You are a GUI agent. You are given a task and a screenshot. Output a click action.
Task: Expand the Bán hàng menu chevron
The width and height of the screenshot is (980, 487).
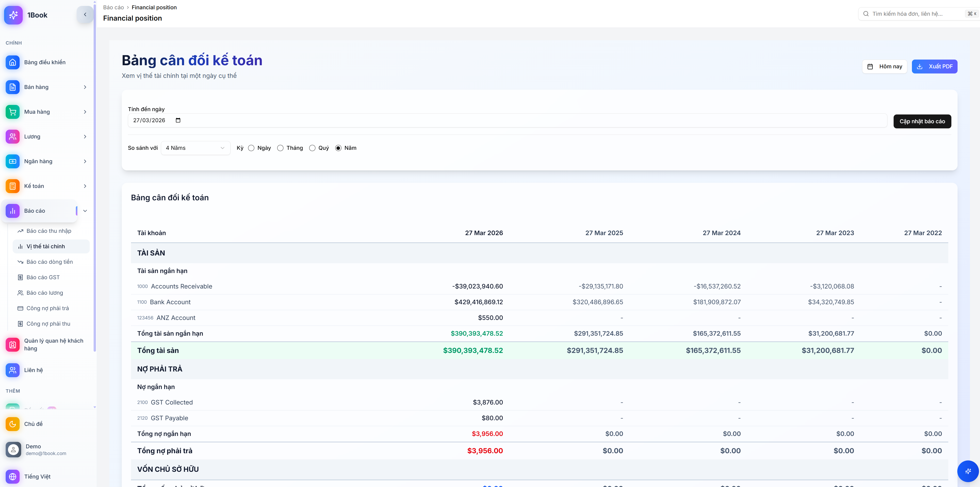85,87
